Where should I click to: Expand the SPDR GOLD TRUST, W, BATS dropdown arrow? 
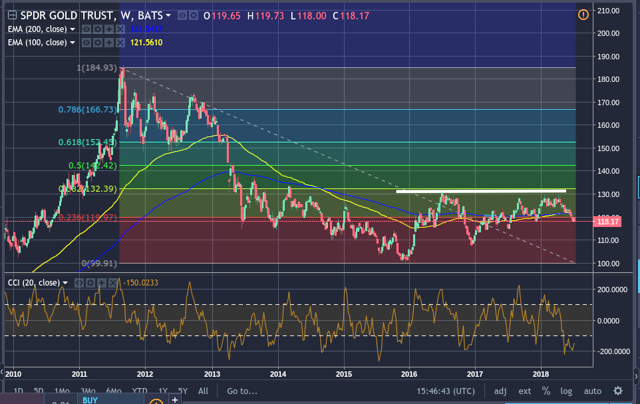click(168, 16)
